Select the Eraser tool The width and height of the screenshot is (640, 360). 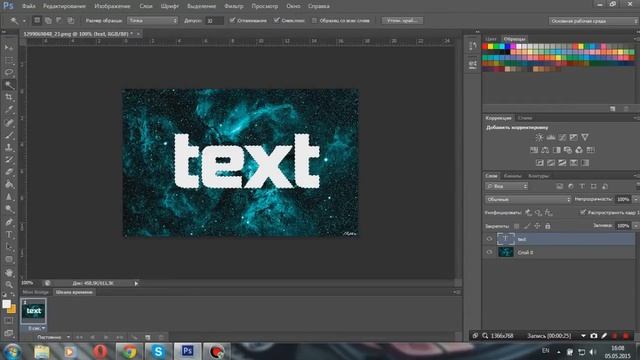click(9, 172)
